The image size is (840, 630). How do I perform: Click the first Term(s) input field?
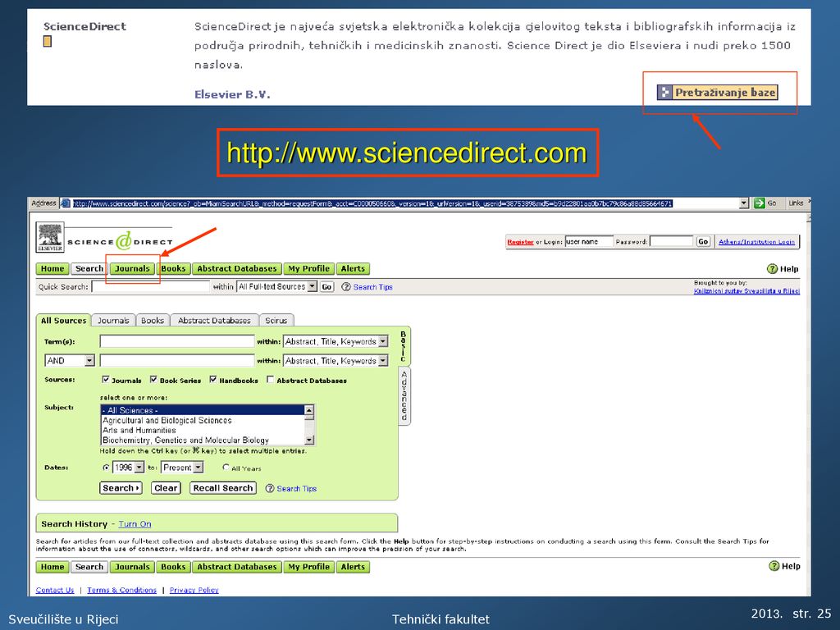177,341
